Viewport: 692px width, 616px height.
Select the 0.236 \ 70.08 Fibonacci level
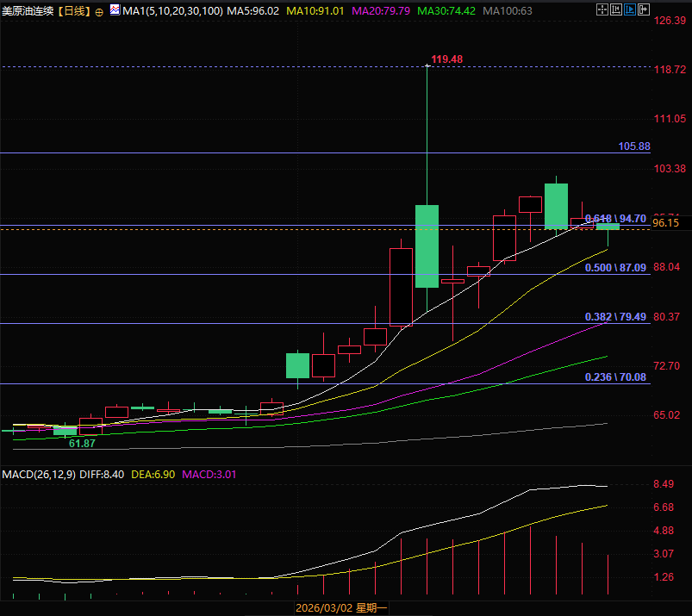615,376
